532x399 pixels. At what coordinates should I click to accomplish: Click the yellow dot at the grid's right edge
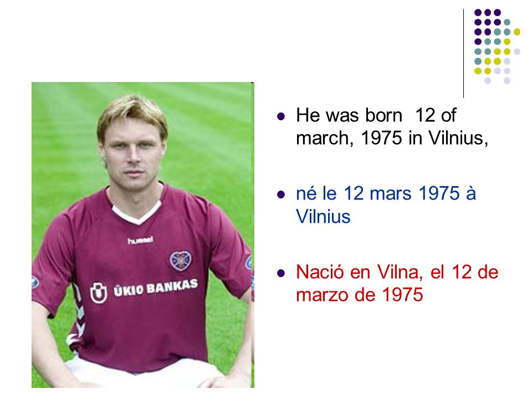[x=516, y=32]
